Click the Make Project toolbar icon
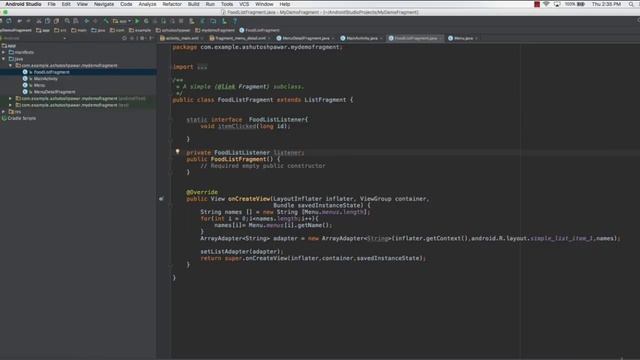The height and width of the screenshot is (360, 640). [106, 21]
